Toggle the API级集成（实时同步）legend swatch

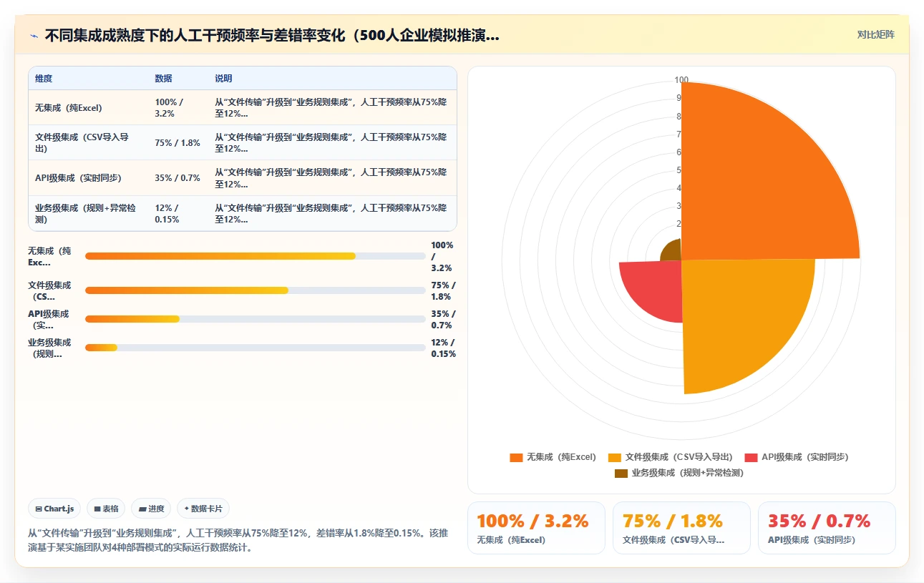[x=751, y=457]
